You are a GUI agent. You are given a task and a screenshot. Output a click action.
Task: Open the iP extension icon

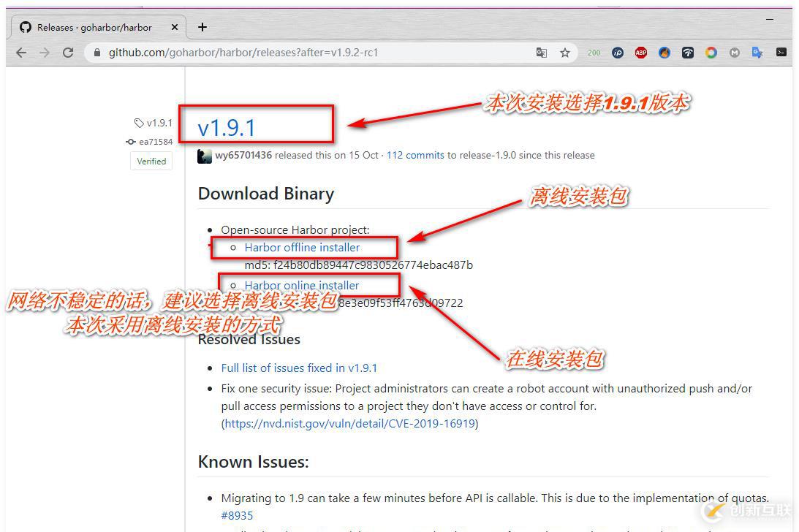(x=618, y=53)
